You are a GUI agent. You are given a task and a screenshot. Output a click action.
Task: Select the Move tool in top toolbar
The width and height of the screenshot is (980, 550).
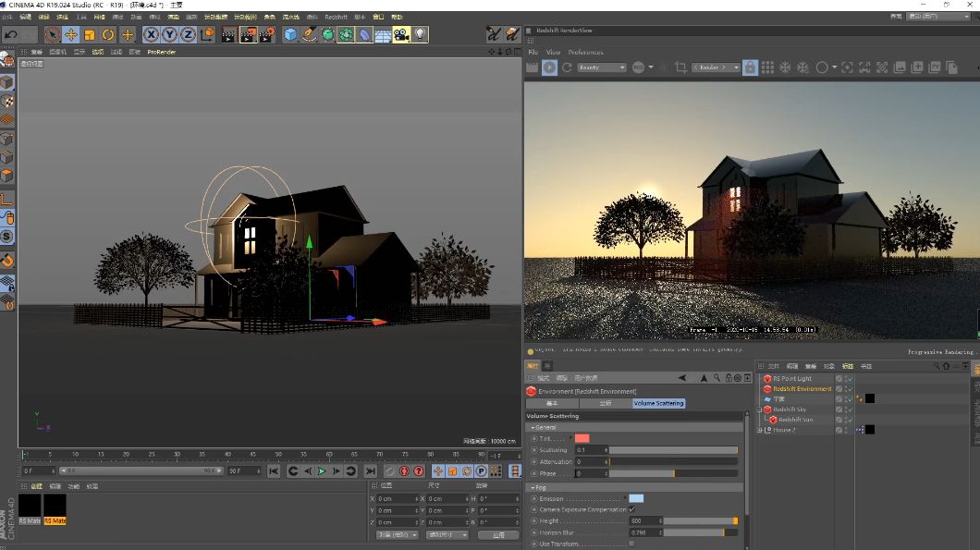[70, 35]
